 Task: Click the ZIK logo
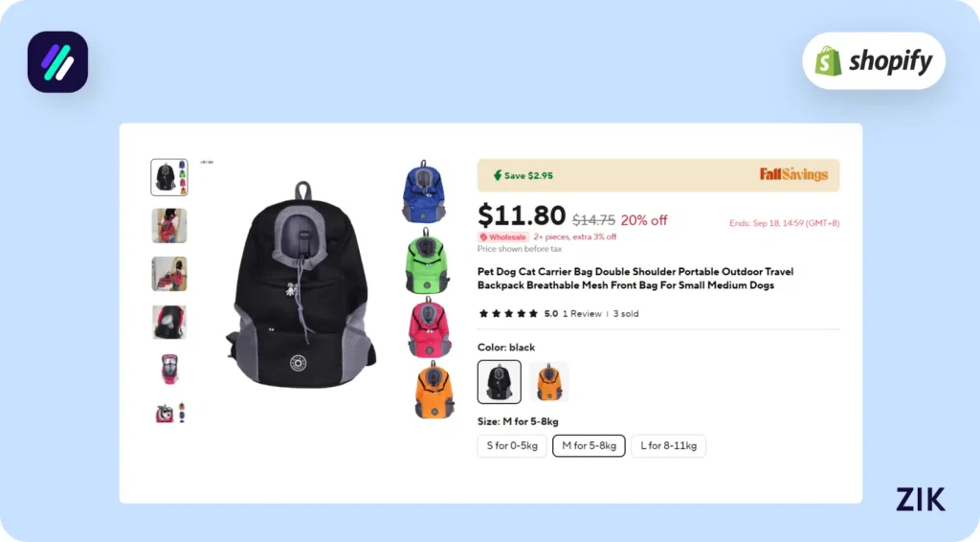click(x=920, y=499)
